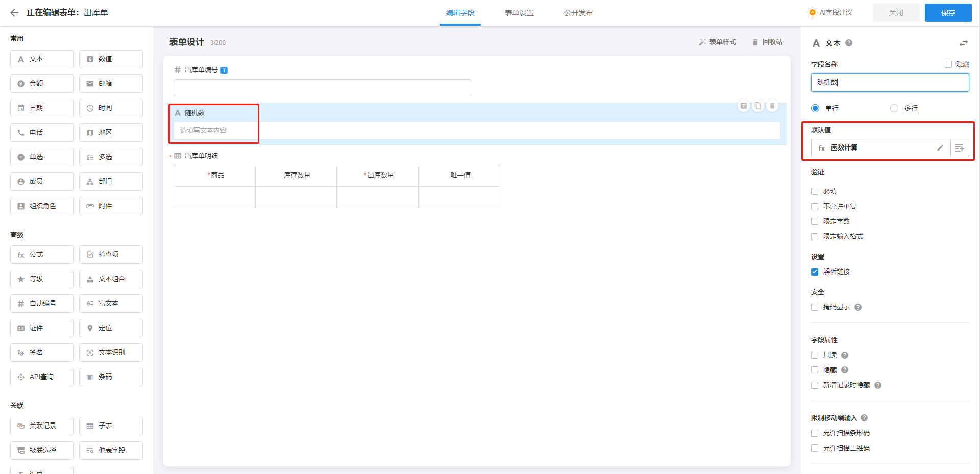Duplicate the 随机数 field with copy icon
Image resolution: width=980 pixels, height=474 pixels.
pos(758,106)
